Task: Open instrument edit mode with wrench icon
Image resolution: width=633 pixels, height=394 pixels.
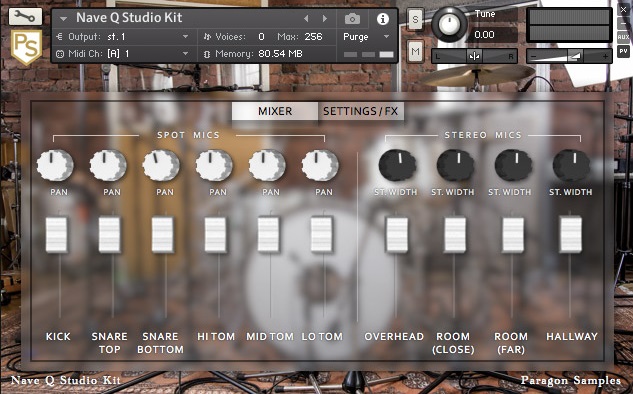Action: pos(25,17)
